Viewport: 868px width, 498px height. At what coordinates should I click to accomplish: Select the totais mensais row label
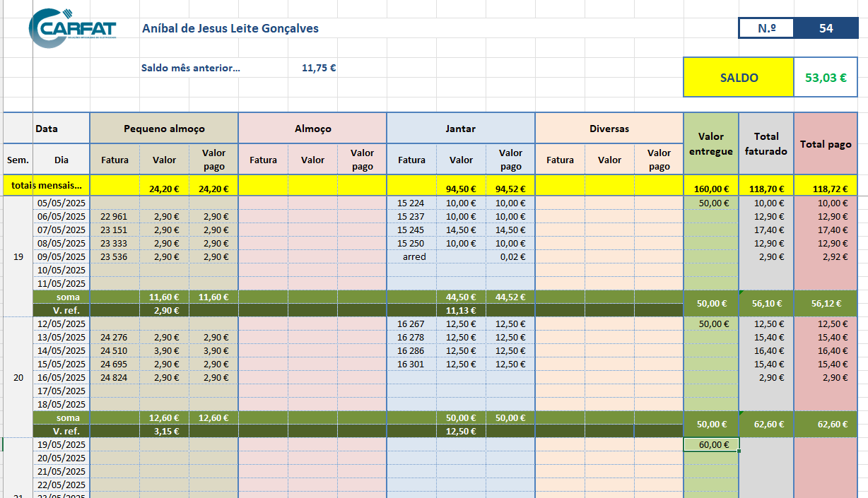(x=47, y=186)
